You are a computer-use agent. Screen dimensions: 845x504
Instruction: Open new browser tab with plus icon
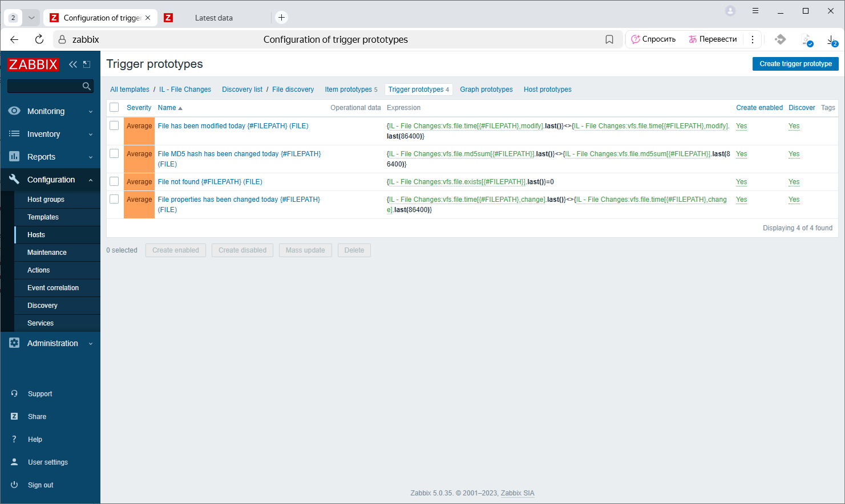coord(281,18)
